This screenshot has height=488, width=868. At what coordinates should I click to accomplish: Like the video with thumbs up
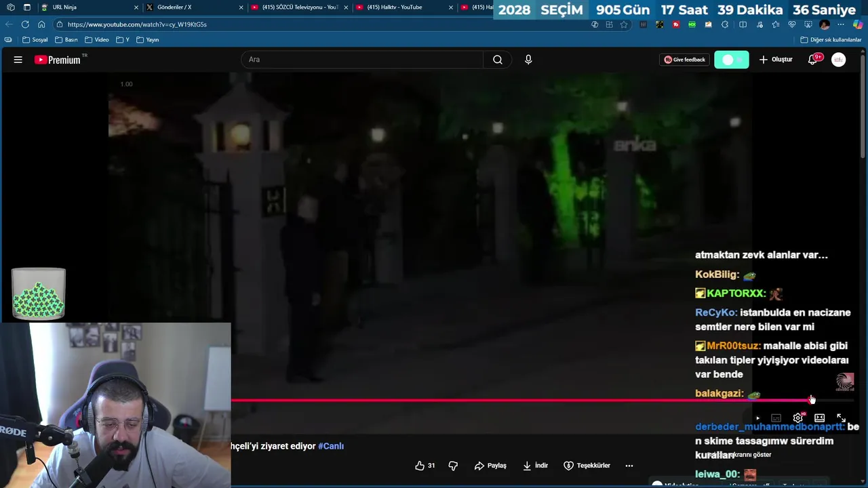pos(425,466)
